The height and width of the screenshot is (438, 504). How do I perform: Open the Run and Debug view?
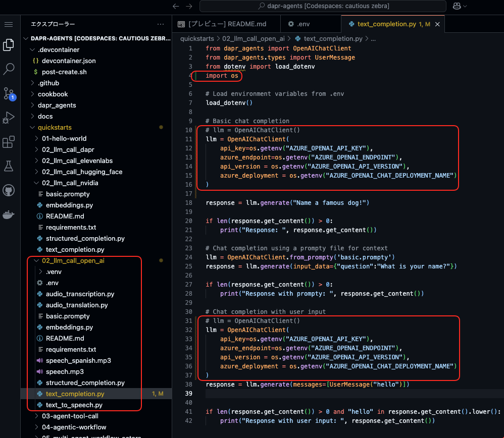(9, 118)
